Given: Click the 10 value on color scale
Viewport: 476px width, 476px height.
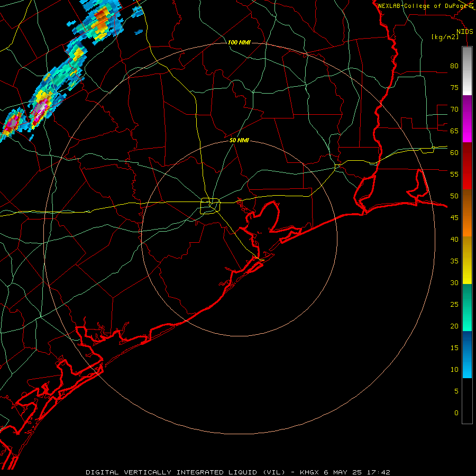Looking at the screenshot, I should (x=454, y=370).
